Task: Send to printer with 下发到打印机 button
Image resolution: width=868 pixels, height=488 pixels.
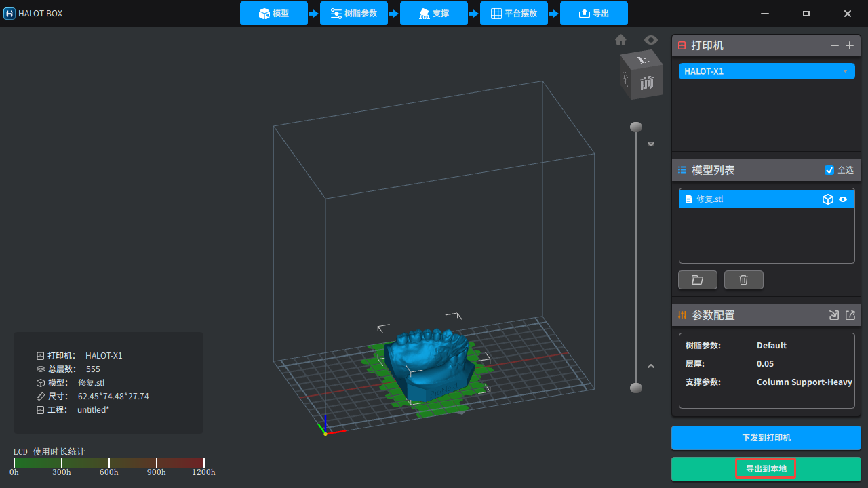Action: tap(766, 438)
